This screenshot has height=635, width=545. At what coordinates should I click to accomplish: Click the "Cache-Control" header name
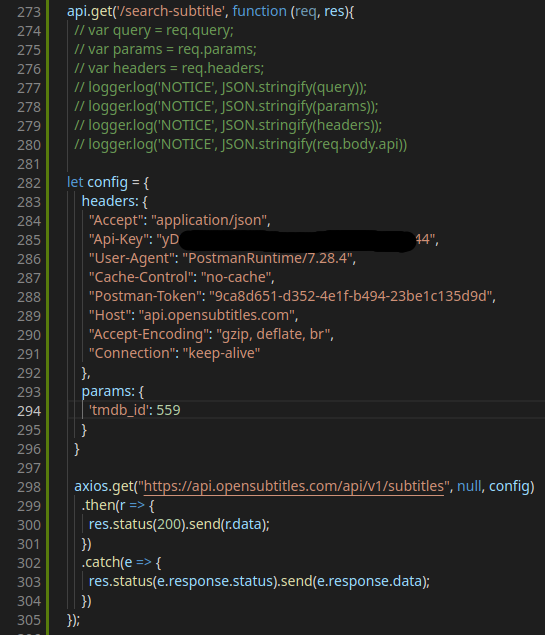[x=139, y=278]
